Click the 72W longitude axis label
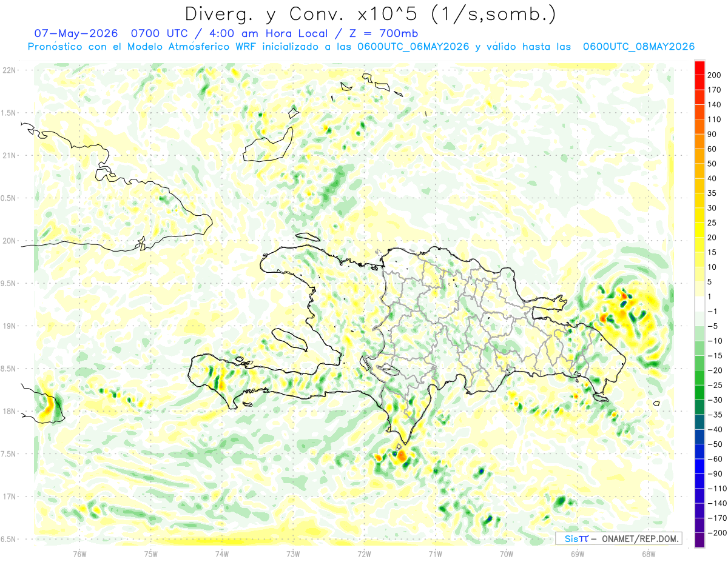Image resolution: width=728 pixels, height=562 pixels. [x=364, y=553]
